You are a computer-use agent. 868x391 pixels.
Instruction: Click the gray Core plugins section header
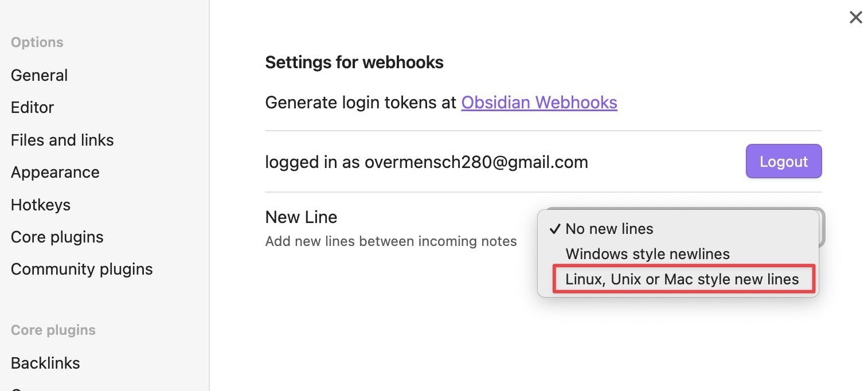[x=53, y=330]
